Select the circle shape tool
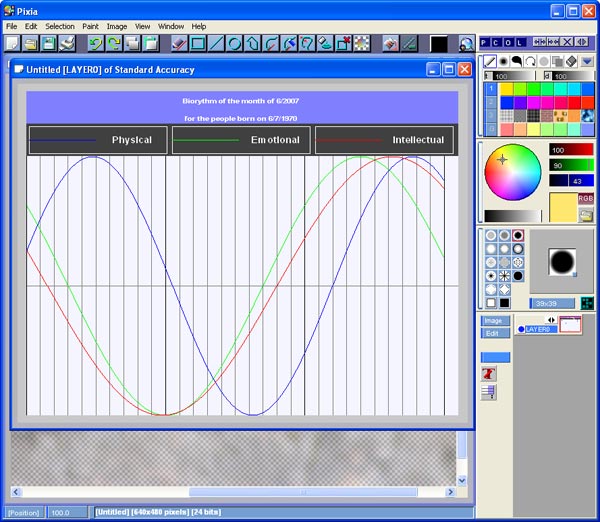 (x=233, y=43)
